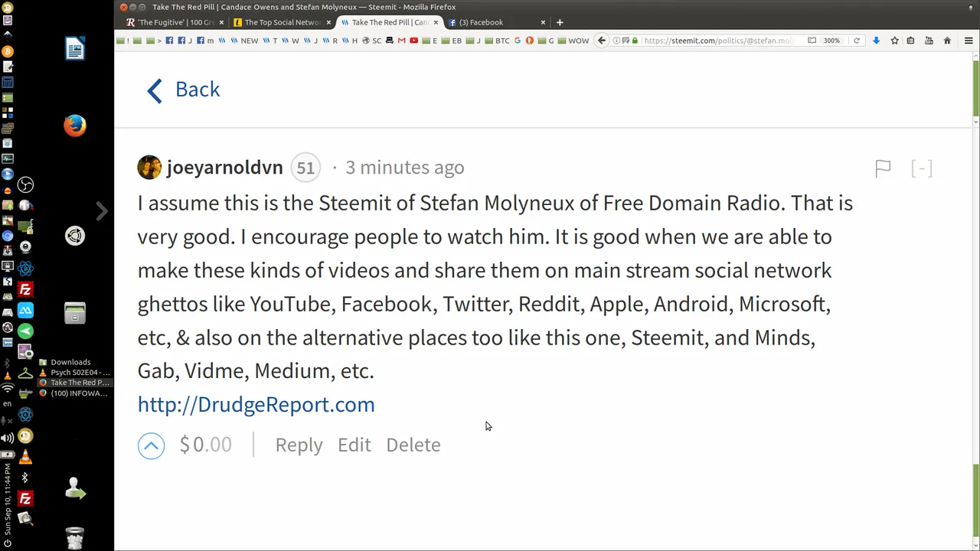Launch the upper FileZilla dock icon
The height and width of the screenshot is (551, 980).
pos(25,289)
